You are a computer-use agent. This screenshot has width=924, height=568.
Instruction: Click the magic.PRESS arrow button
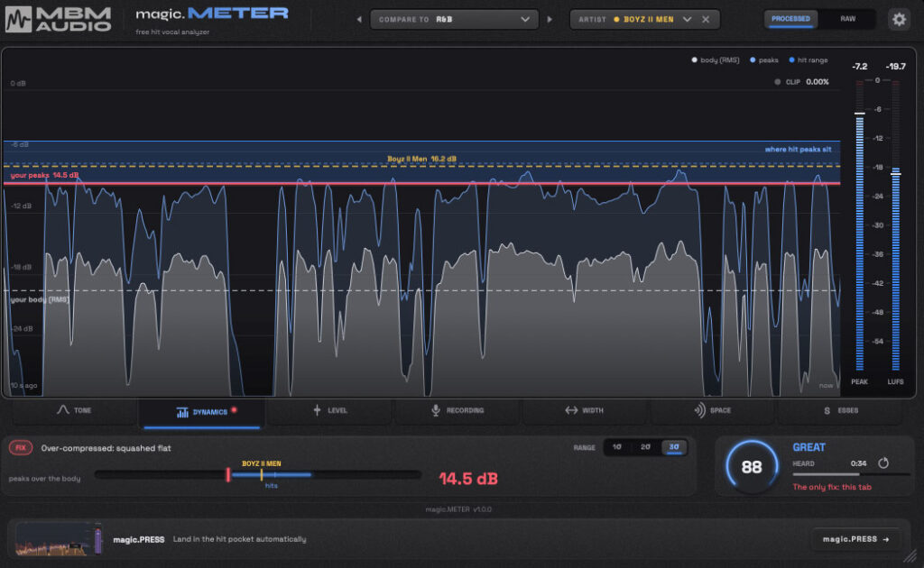click(855, 539)
